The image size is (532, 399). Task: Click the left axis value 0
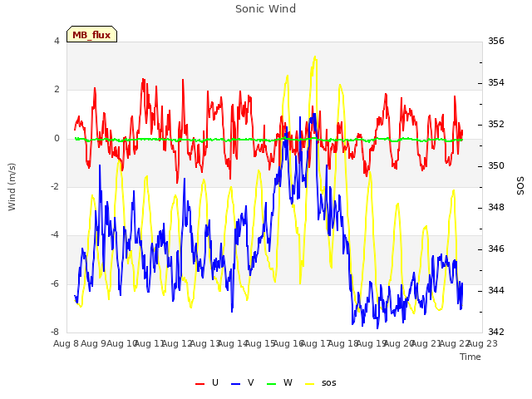[x=57, y=138]
